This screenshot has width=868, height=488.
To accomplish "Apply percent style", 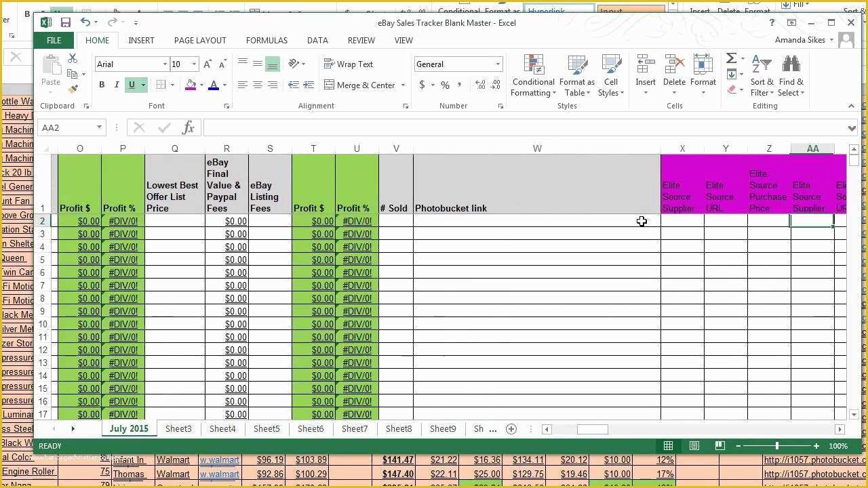I will 446,85.
